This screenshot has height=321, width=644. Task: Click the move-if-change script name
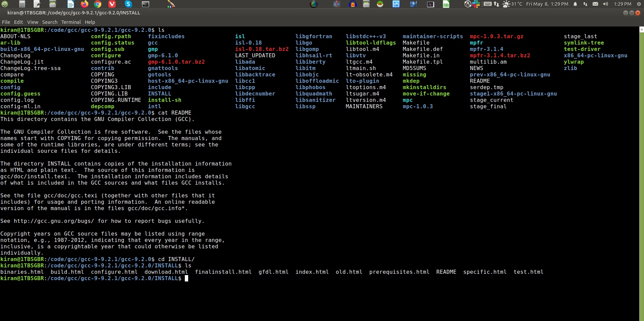click(x=426, y=94)
